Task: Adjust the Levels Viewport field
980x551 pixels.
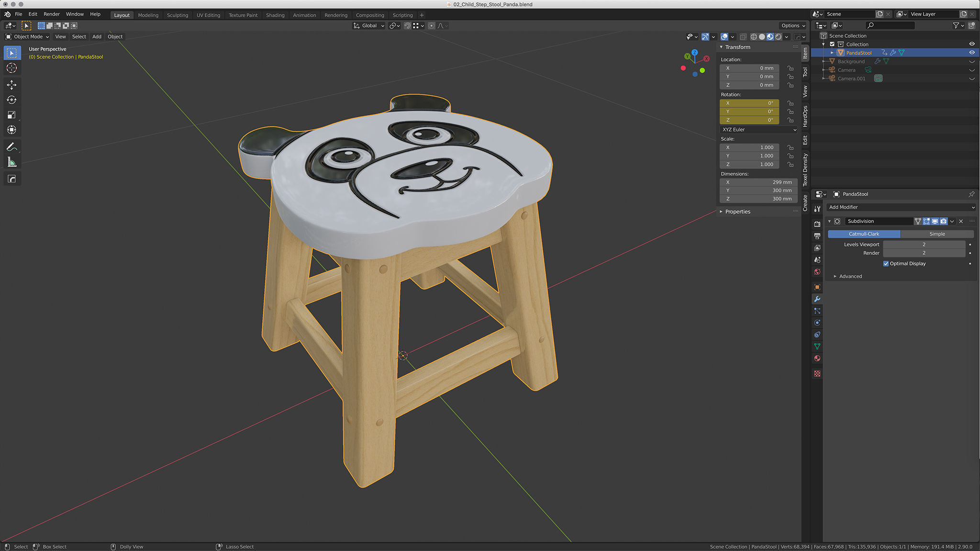Action: [x=923, y=244]
